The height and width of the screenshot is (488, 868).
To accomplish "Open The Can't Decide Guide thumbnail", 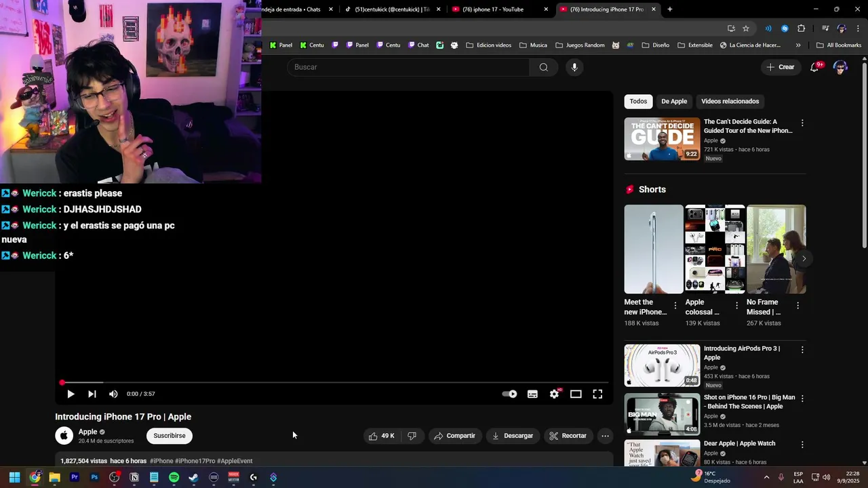I will (x=662, y=139).
